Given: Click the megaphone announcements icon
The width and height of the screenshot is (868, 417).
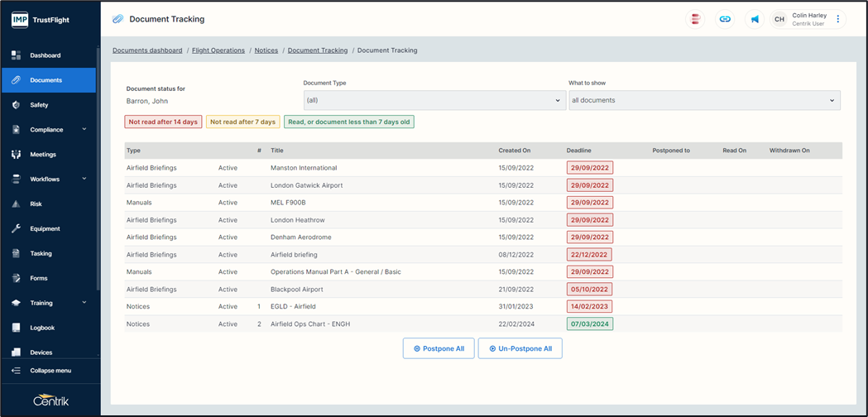Looking at the screenshot, I should pyautogui.click(x=755, y=19).
